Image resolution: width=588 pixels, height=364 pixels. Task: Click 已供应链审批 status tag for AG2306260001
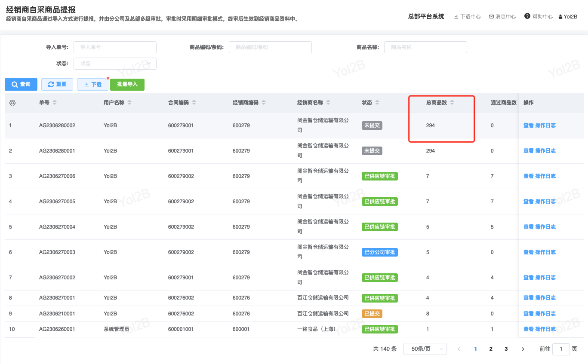(x=380, y=329)
